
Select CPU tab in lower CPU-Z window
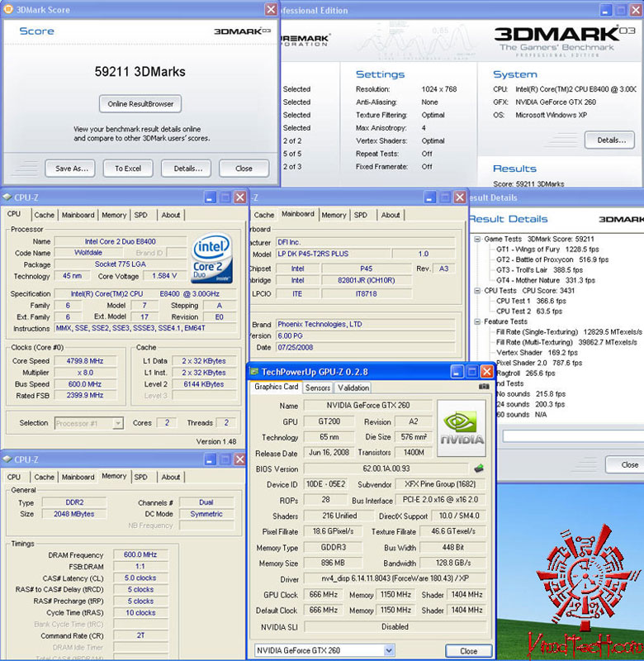pyautogui.click(x=13, y=478)
